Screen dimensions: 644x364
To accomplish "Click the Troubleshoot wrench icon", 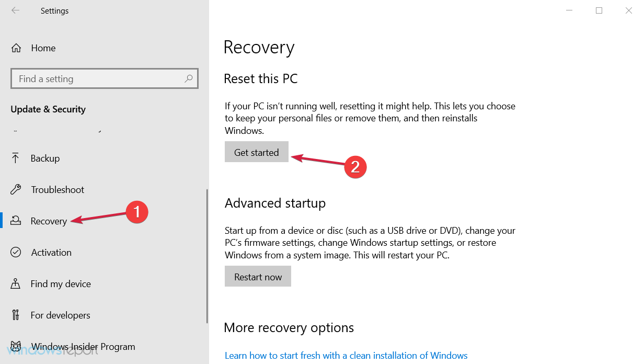I will click(16, 189).
